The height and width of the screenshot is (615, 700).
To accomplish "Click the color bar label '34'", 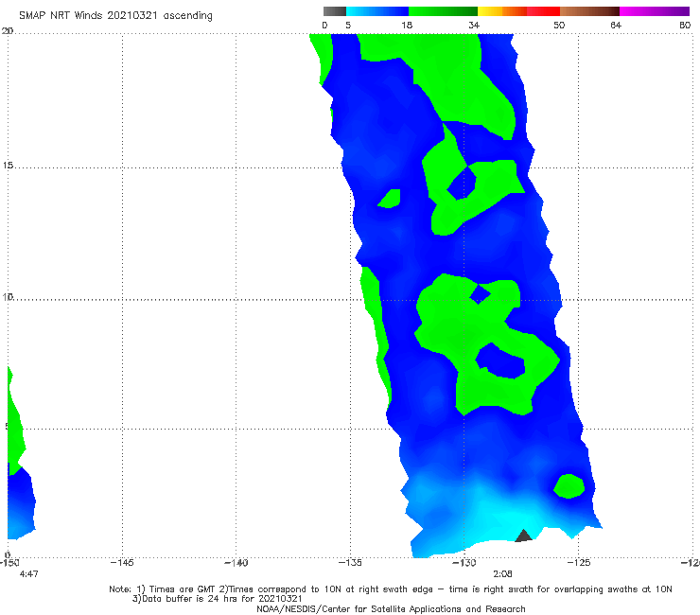I will click(474, 26).
